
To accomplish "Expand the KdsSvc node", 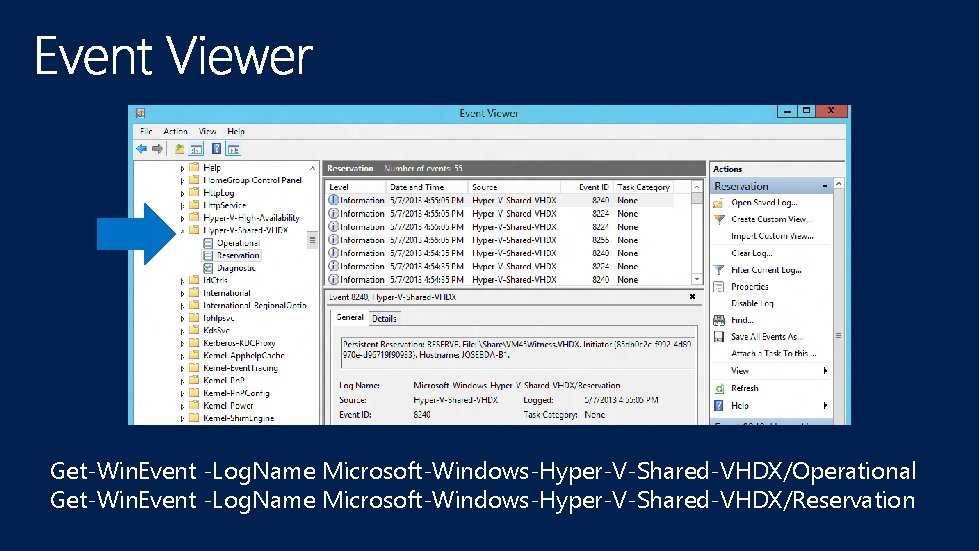I will click(x=182, y=331).
